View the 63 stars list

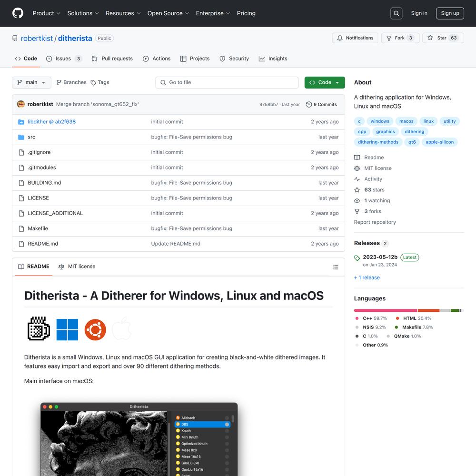tap(369, 190)
